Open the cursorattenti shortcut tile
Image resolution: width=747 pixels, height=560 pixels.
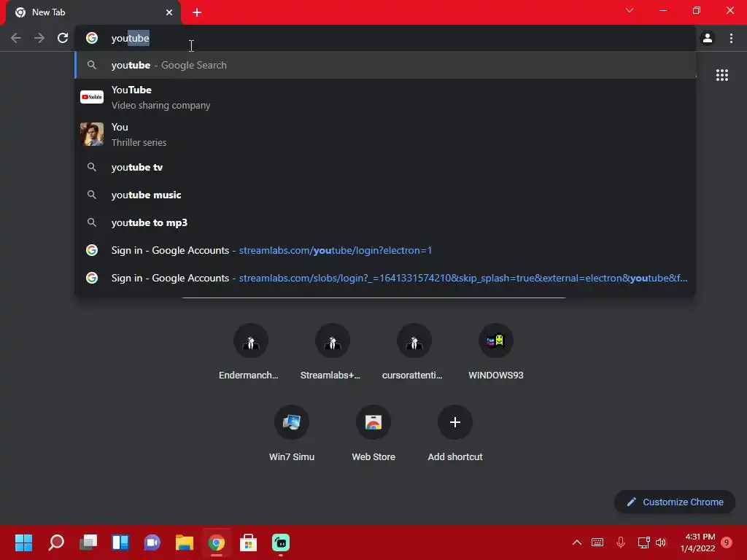pos(414,352)
